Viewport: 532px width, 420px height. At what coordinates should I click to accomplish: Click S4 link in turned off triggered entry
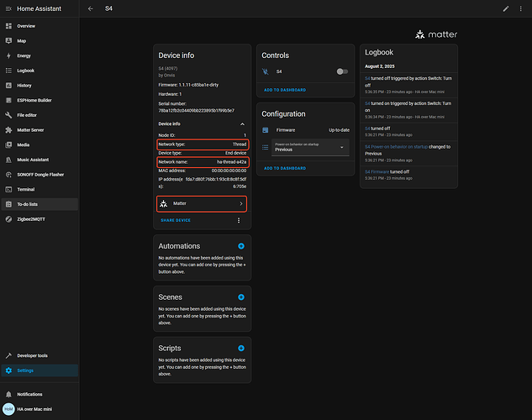(367, 78)
